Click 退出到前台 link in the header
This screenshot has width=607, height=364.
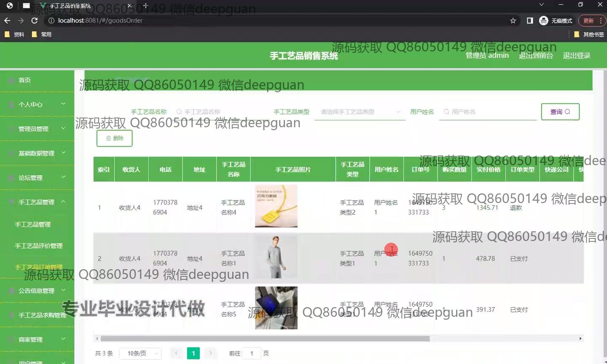point(536,56)
